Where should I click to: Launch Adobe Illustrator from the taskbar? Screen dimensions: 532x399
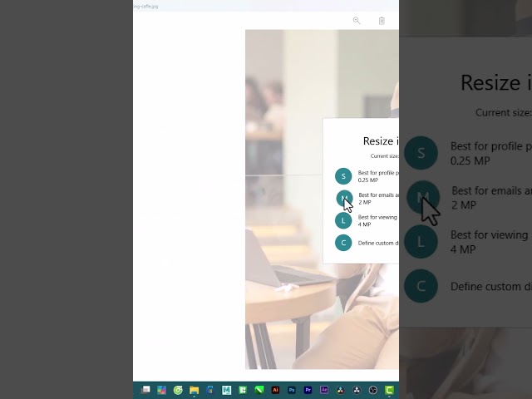coord(275,390)
